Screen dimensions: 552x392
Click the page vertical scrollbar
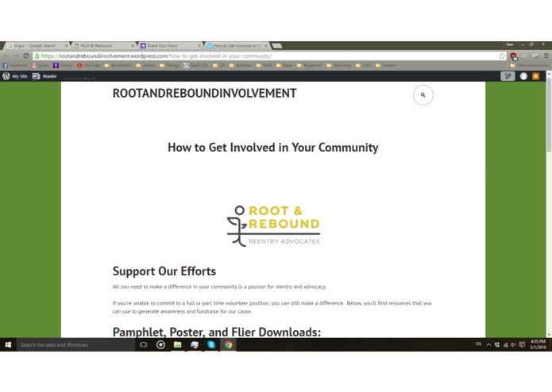(549, 114)
